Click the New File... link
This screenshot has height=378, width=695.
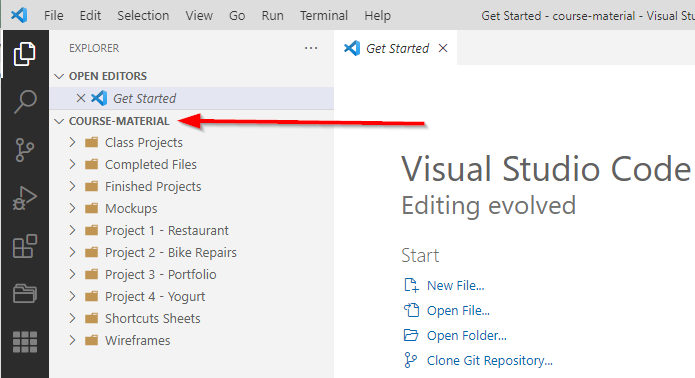tap(456, 286)
